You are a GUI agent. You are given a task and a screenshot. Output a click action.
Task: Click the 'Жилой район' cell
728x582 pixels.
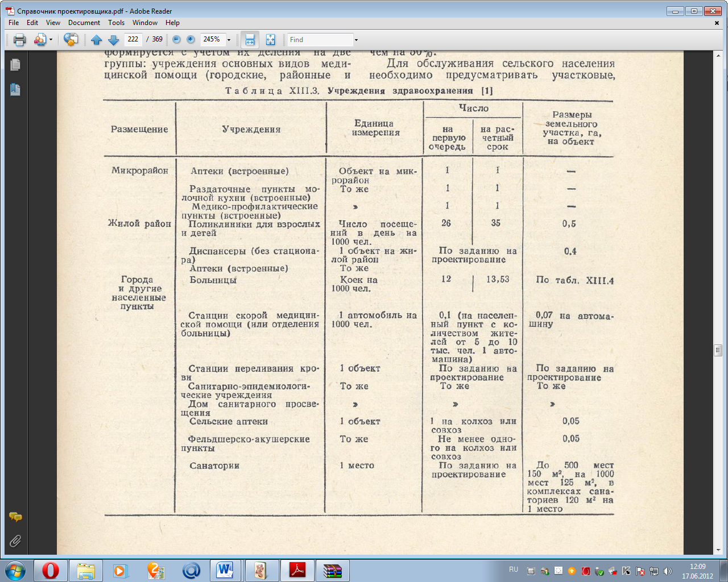[x=140, y=223]
